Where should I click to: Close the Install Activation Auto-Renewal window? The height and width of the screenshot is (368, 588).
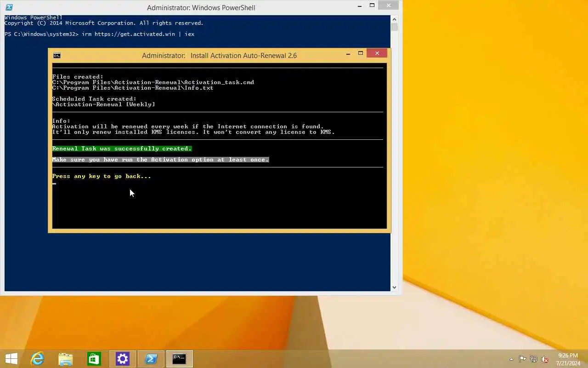tap(377, 53)
